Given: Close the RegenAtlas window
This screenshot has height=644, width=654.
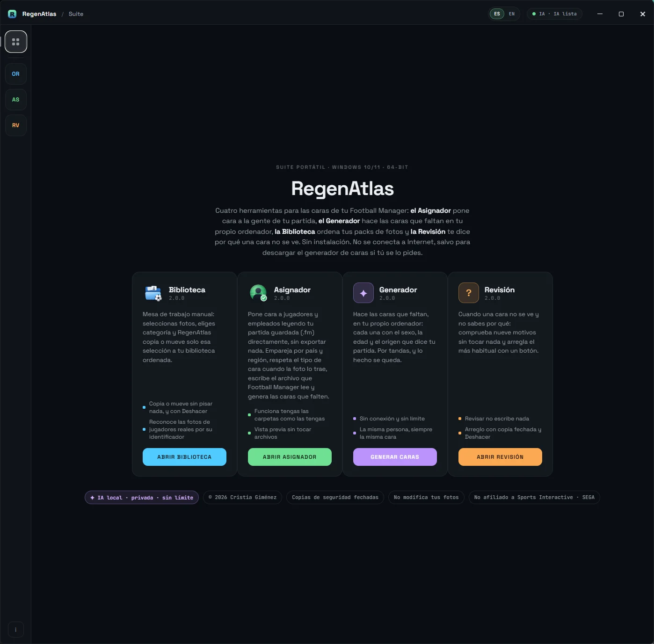Looking at the screenshot, I should point(643,14).
